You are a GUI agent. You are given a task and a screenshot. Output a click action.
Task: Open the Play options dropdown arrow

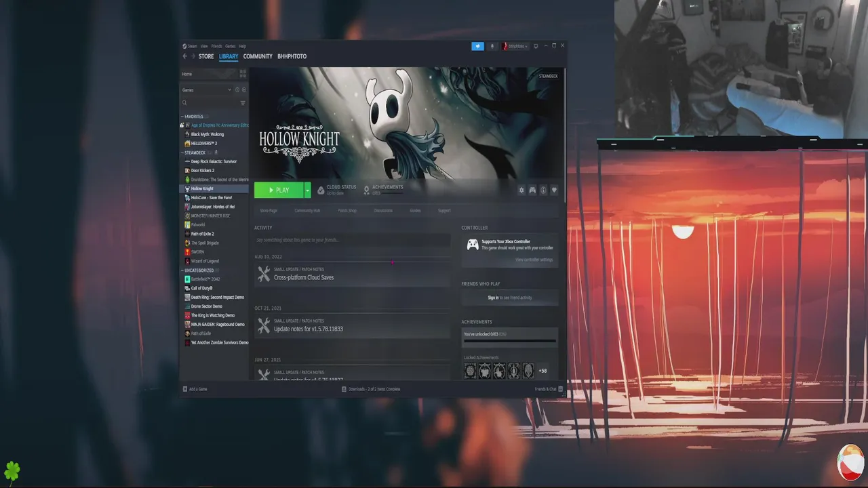pos(307,190)
